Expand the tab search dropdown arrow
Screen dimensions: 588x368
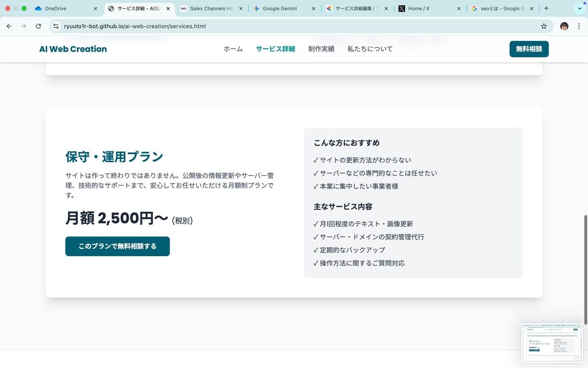tap(579, 9)
